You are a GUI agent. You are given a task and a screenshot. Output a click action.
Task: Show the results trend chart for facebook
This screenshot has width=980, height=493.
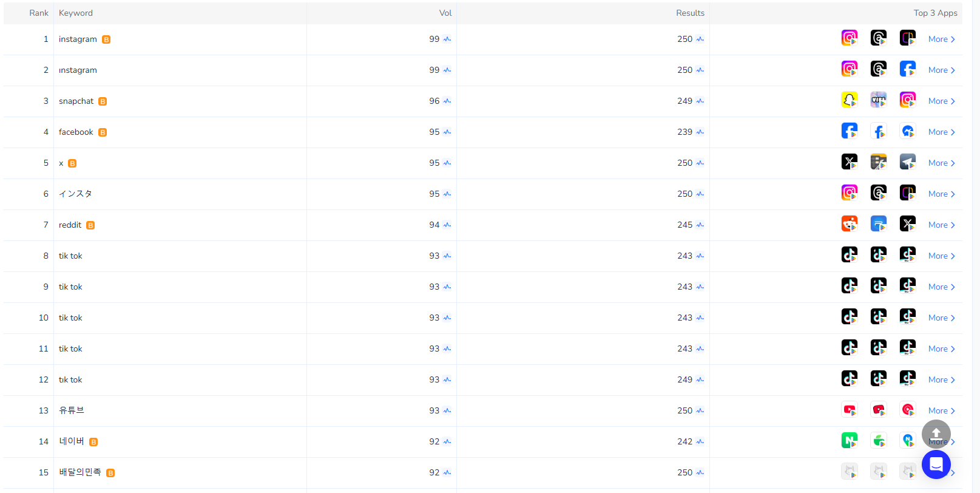tap(700, 132)
